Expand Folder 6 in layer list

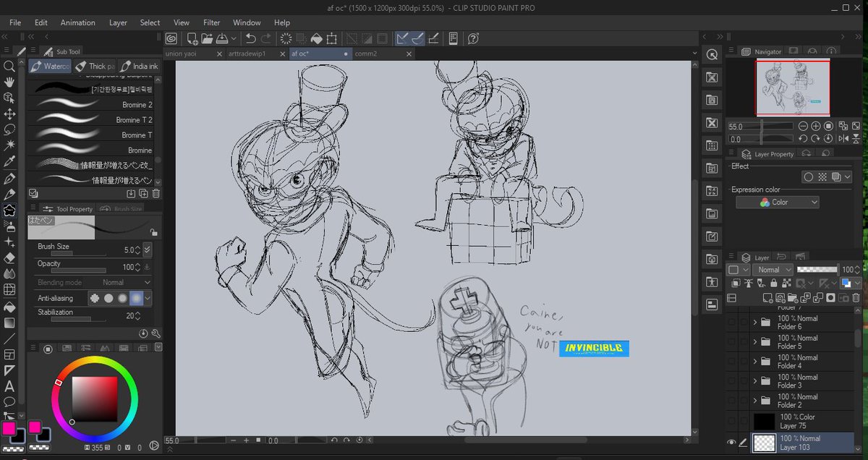tap(755, 322)
